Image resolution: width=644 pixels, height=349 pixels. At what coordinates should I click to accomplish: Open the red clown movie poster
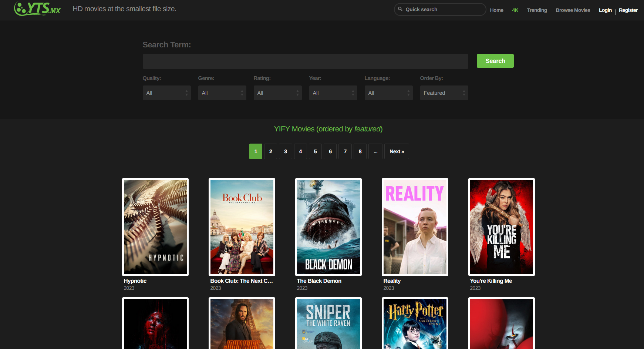[502, 323]
